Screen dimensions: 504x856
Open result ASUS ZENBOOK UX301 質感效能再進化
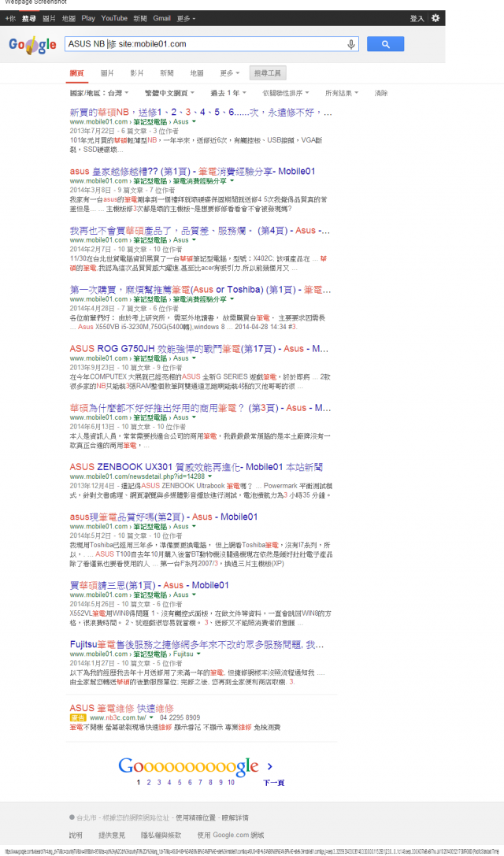point(197,467)
